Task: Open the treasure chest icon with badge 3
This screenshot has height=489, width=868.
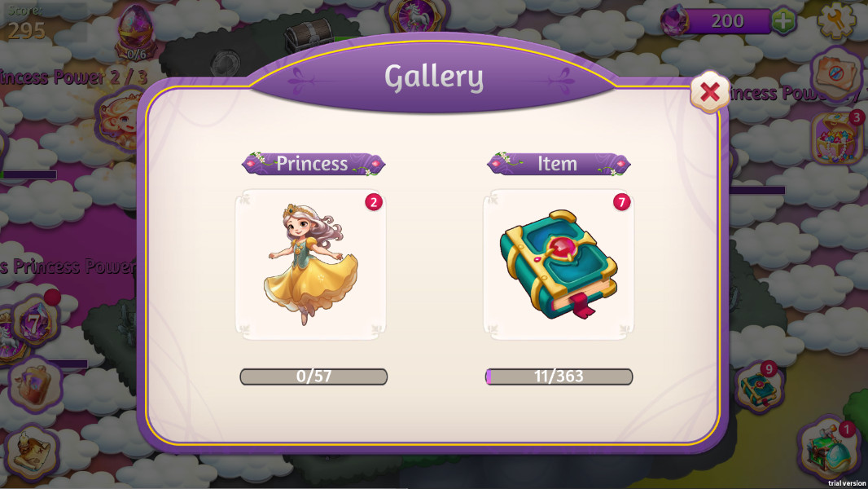Action: click(837, 139)
